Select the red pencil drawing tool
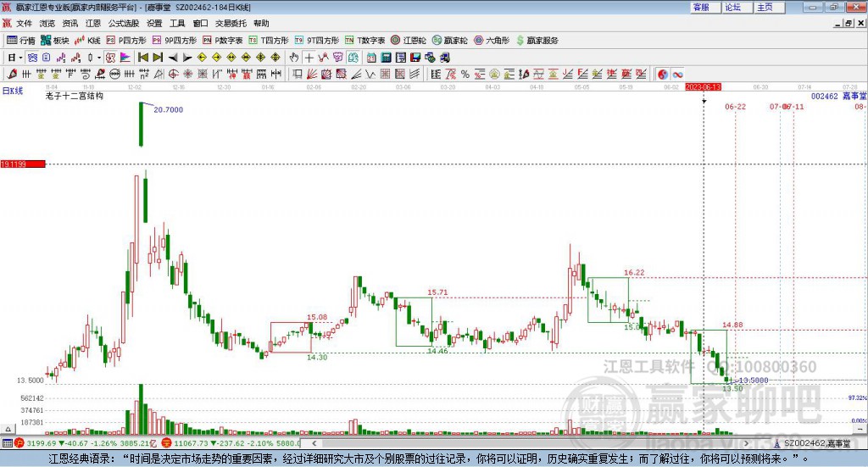Screen dimensions: 868x467 [12, 74]
